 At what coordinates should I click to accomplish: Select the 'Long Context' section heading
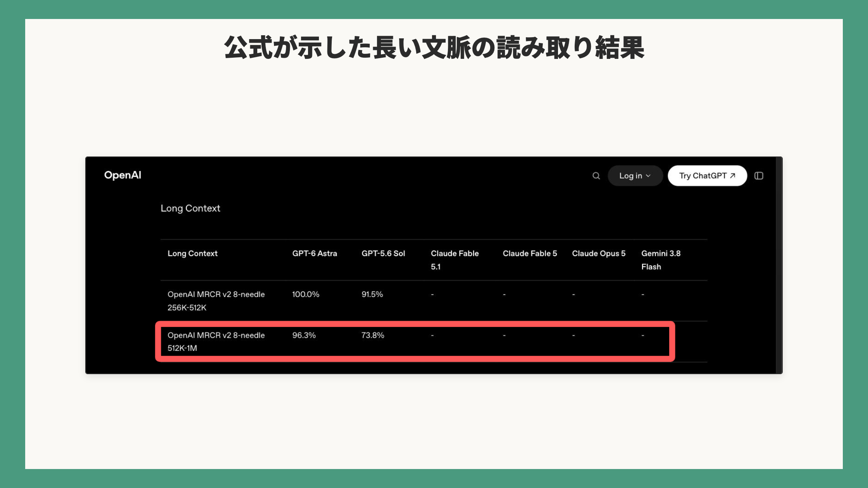[x=190, y=208]
